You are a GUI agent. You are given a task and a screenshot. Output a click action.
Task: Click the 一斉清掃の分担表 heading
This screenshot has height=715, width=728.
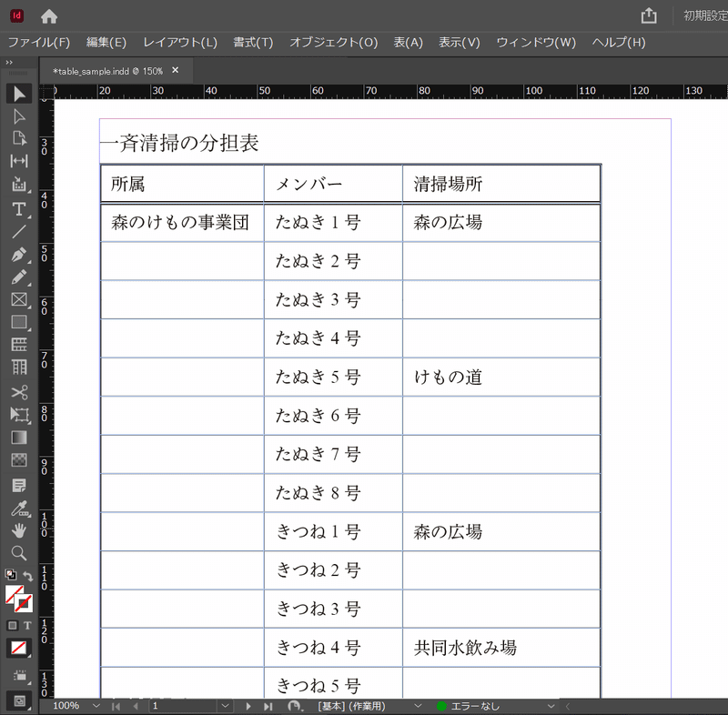(x=180, y=143)
